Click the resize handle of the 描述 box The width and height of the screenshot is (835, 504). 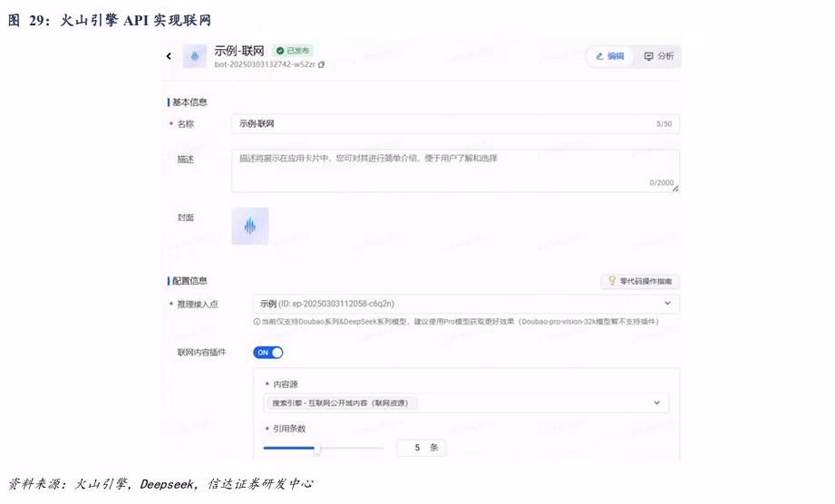coord(675,189)
